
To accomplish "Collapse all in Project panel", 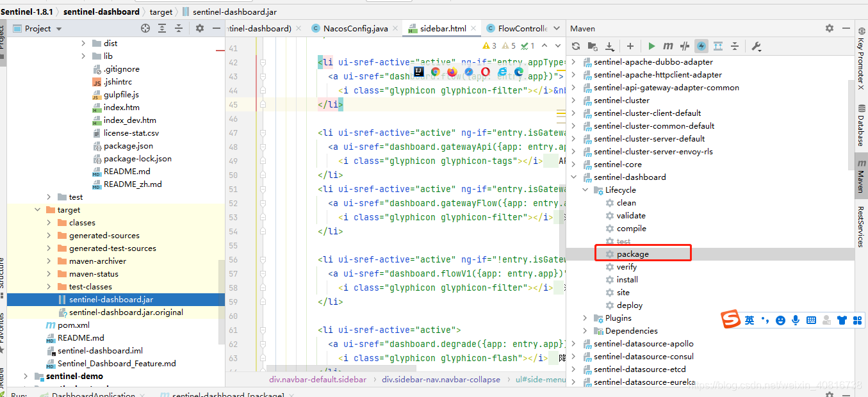I will 179,28.
